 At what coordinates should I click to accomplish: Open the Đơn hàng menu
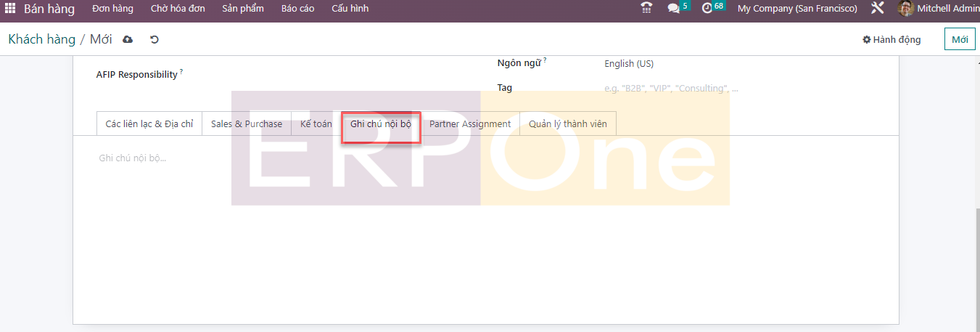(x=112, y=9)
